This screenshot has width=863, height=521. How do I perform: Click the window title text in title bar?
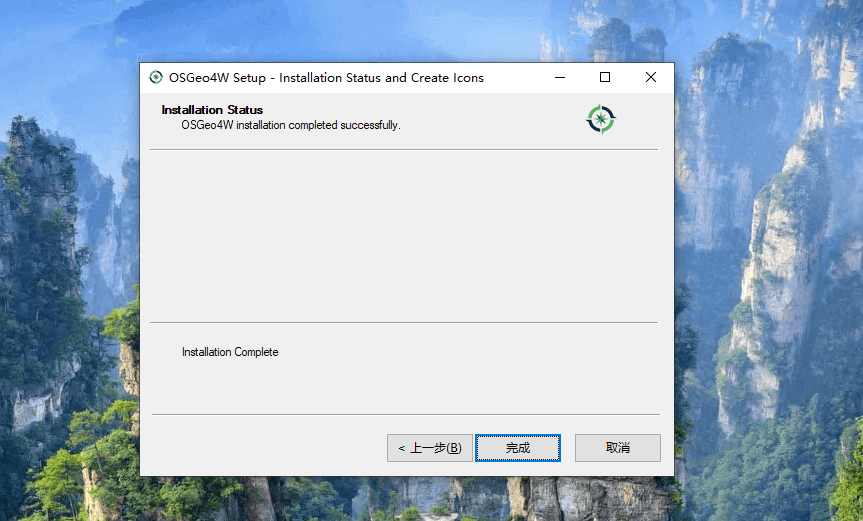(x=326, y=78)
